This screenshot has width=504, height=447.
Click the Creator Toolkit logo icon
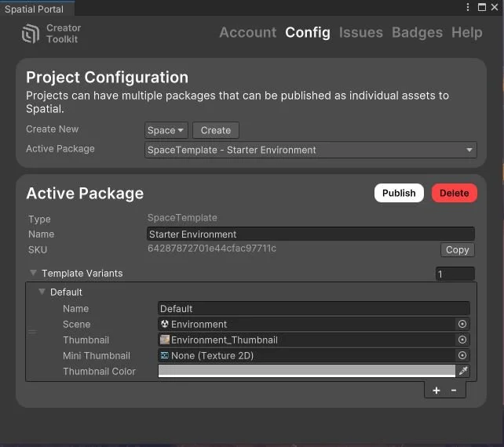point(31,34)
